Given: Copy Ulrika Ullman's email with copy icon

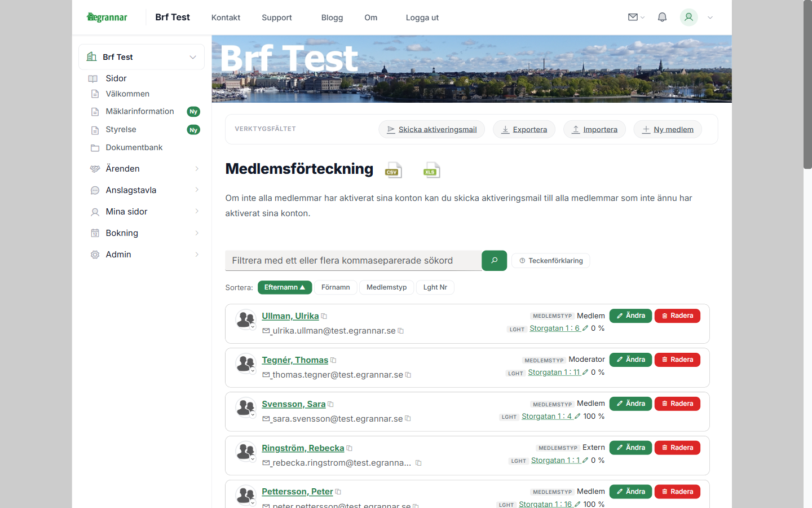Looking at the screenshot, I should coord(400,331).
